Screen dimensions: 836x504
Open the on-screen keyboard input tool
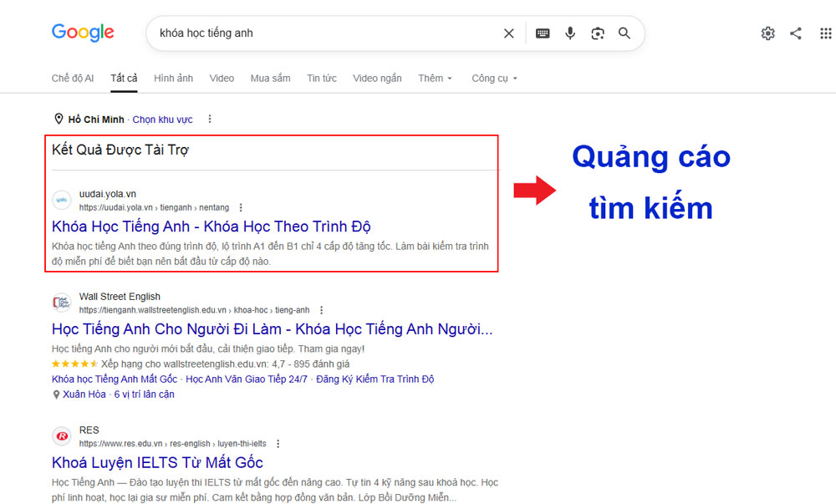(543, 33)
